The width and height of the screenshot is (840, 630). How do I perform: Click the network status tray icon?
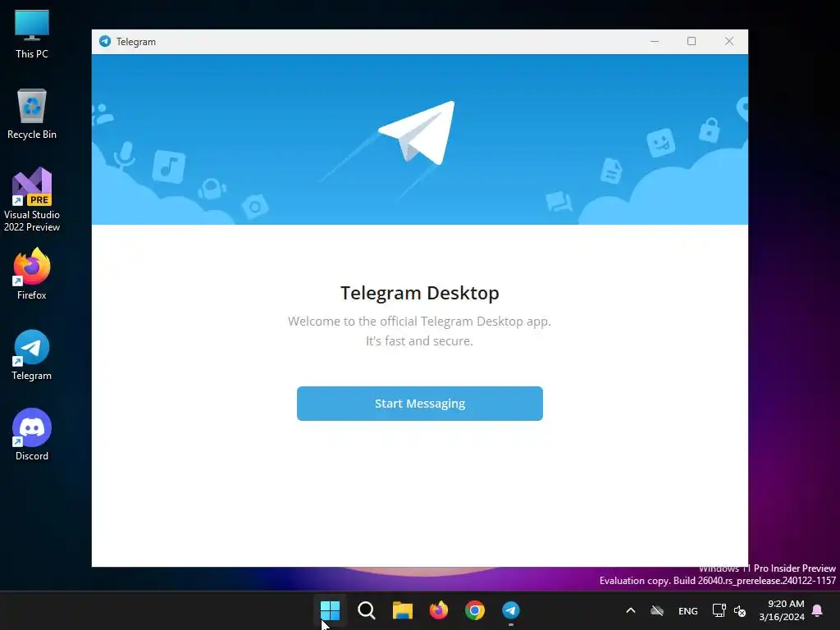pyautogui.click(x=719, y=610)
